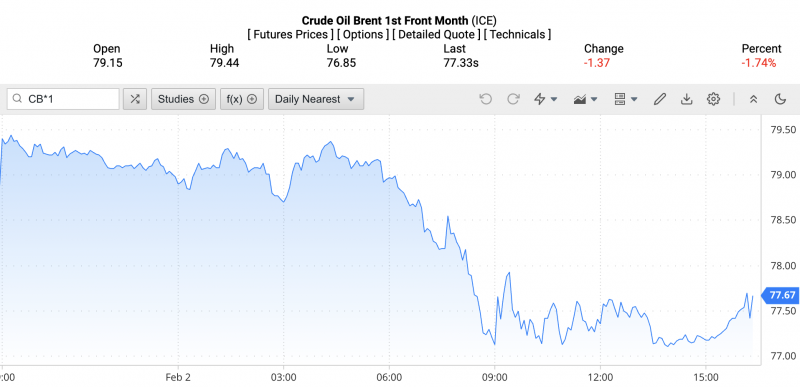
Task: Go to the Options link
Action: coord(363,35)
